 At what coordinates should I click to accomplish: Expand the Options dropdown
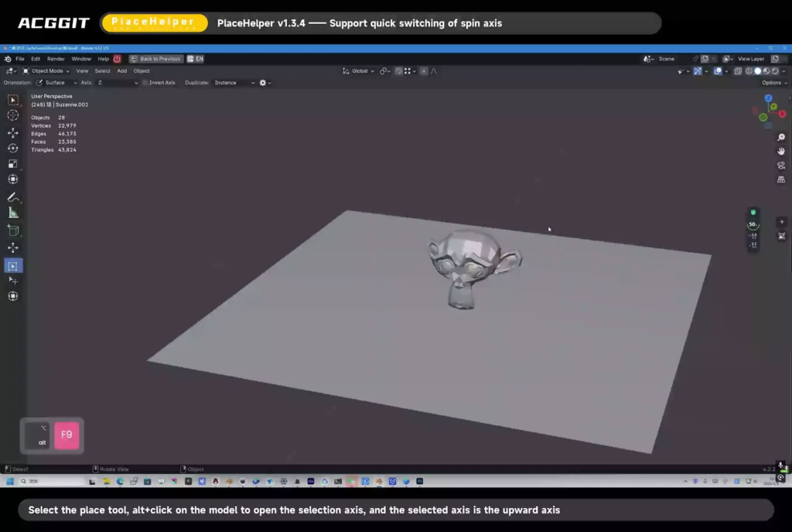point(774,83)
